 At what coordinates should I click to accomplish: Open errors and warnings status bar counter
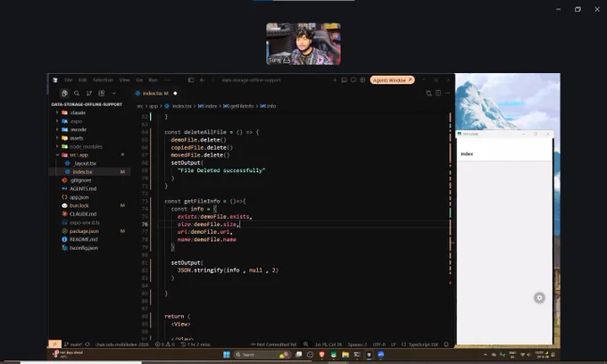[165, 344]
